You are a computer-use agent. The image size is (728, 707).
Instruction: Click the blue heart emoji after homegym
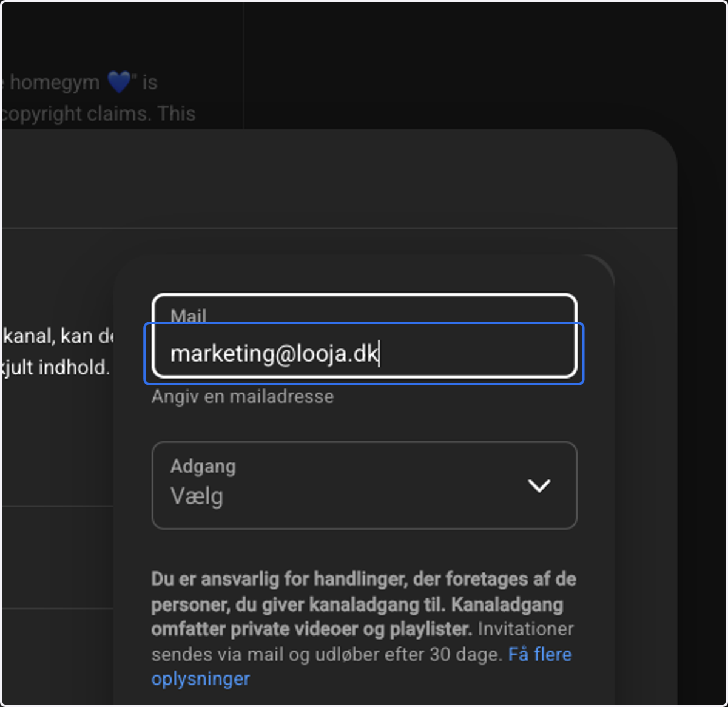120,82
